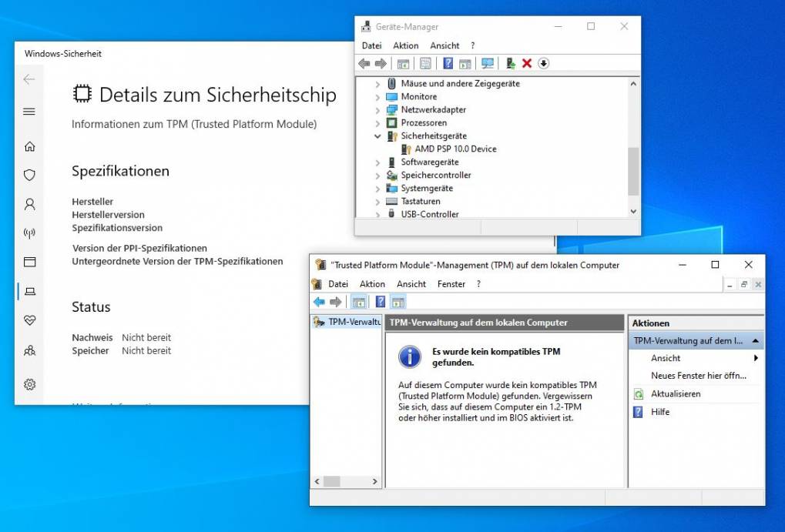The width and height of the screenshot is (785, 532).
Task: Open device security laptop icon in sidebar
Action: point(29,291)
